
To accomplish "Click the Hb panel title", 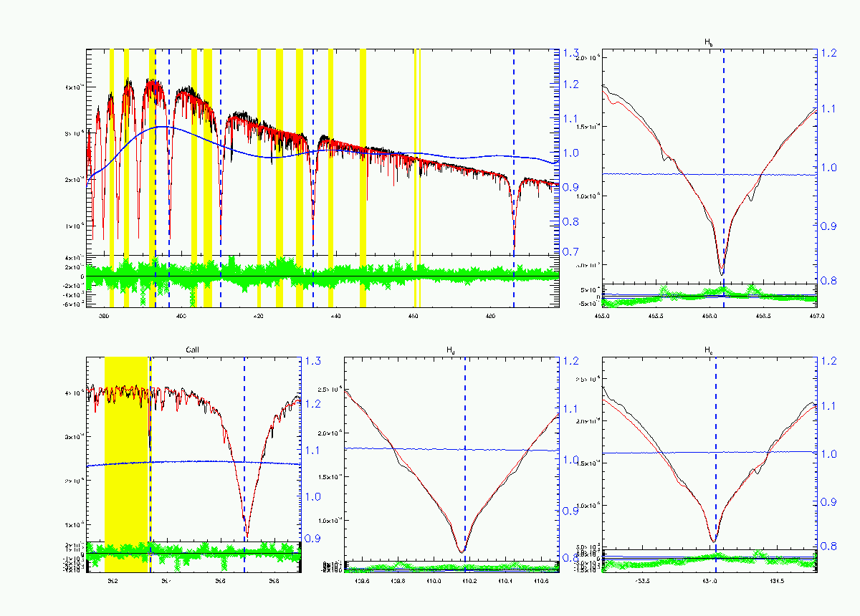I will point(708,44).
